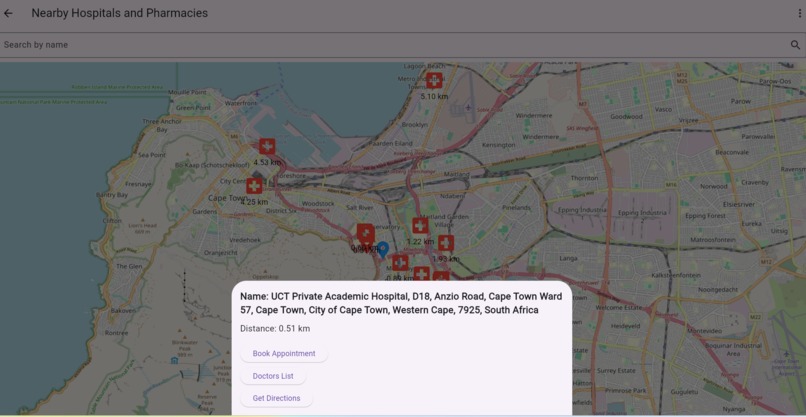Go back using the arrow icon
806x417 pixels.
point(8,13)
